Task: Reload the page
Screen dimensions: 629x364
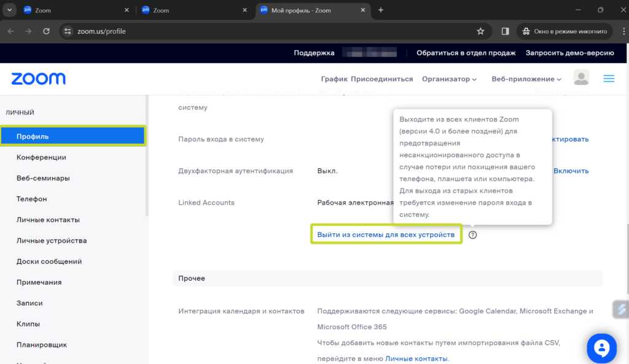Action: [x=46, y=31]
